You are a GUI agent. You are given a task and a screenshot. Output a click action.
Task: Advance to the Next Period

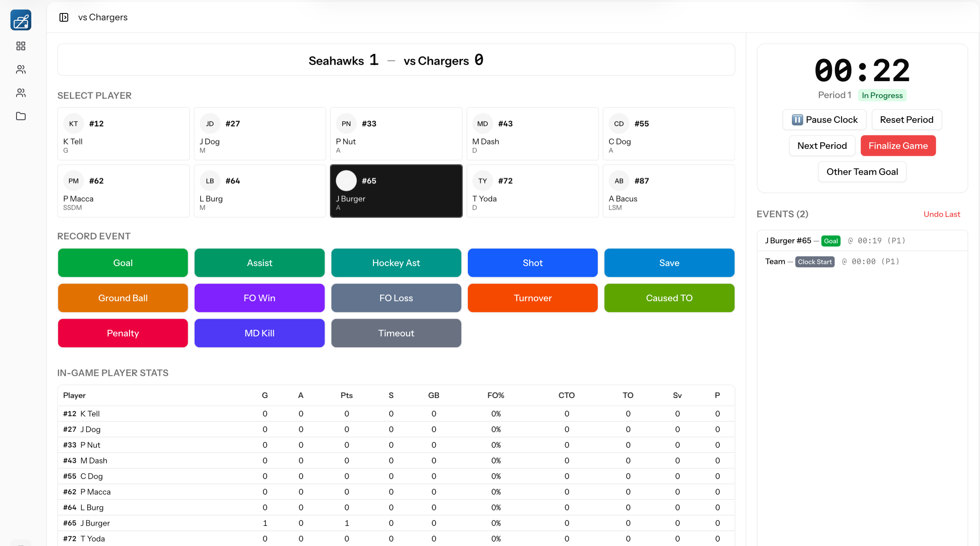coord(821,145)
